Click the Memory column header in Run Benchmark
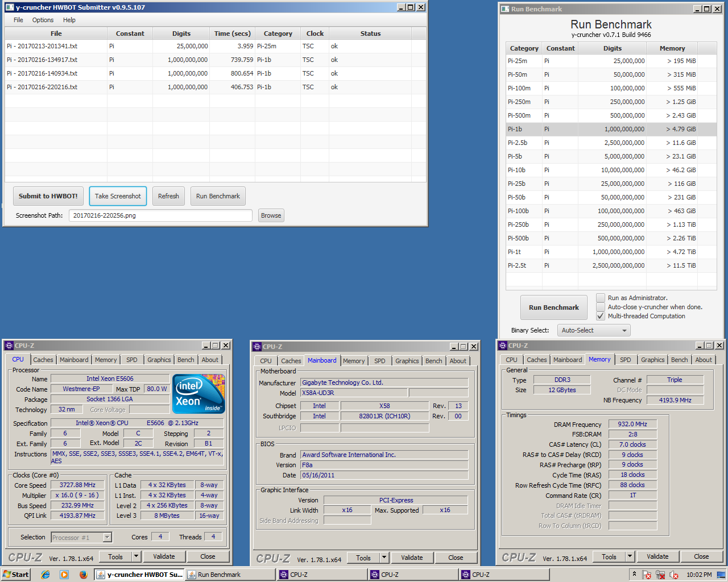Screen dimensions: 728x582 coord(672,48)
